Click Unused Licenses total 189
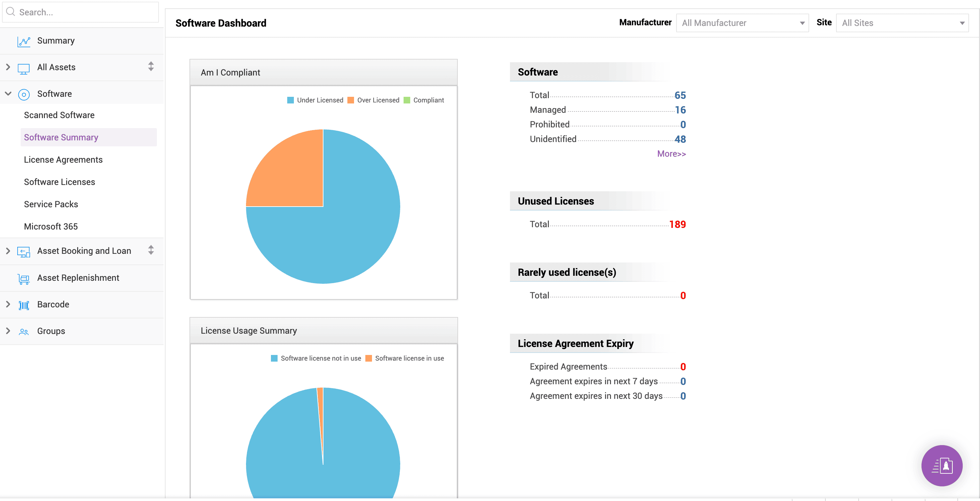 (x=677, y=224)
